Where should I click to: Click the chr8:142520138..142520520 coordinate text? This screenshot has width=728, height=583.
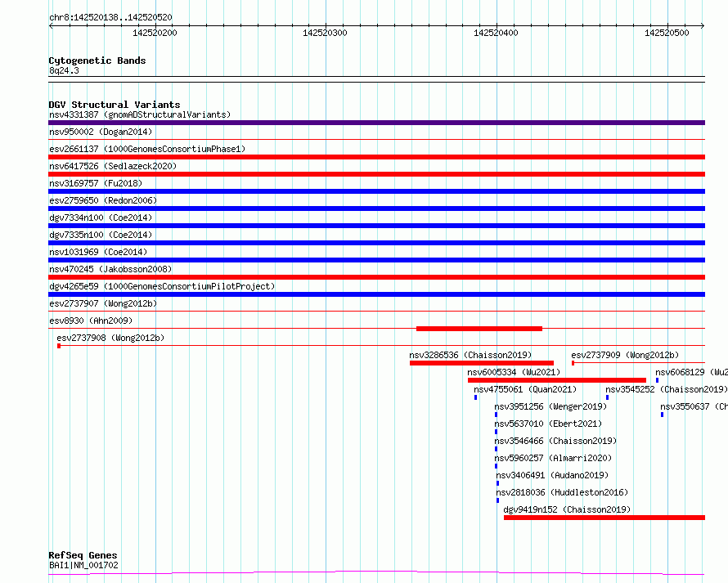point(110,18)
